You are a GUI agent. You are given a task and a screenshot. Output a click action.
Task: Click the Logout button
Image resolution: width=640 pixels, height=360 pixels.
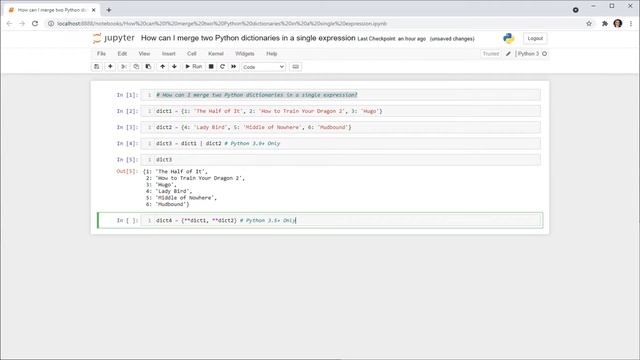(x=535, y=38)
